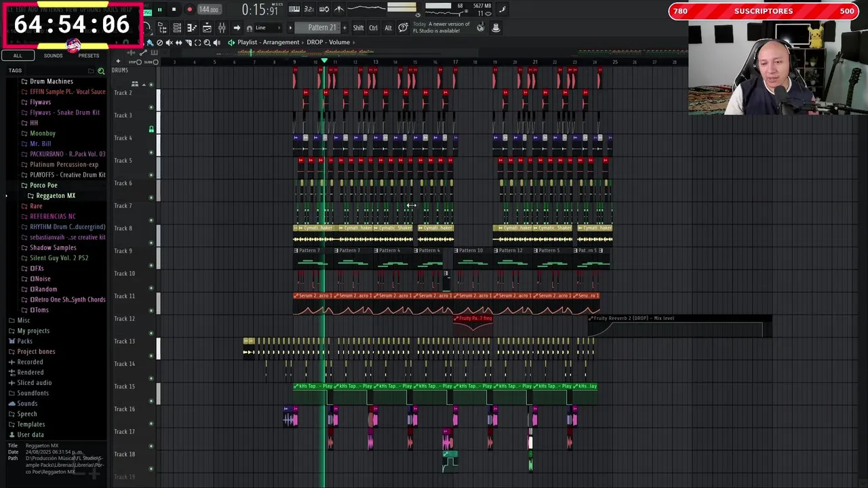Select the Delete tool in playlist
Screen dimensions: 868x488
(159, 43)
